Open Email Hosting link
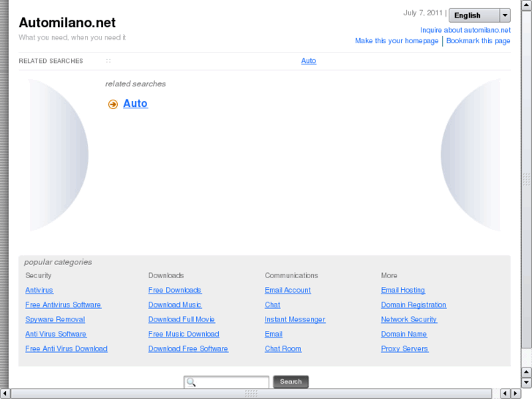Screen dimensions: 532x399 403,291
